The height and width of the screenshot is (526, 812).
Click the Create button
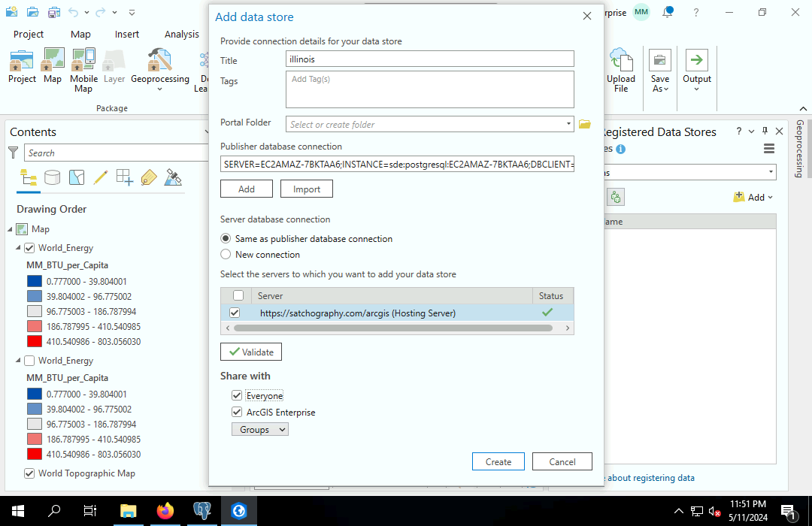(498, 461)
